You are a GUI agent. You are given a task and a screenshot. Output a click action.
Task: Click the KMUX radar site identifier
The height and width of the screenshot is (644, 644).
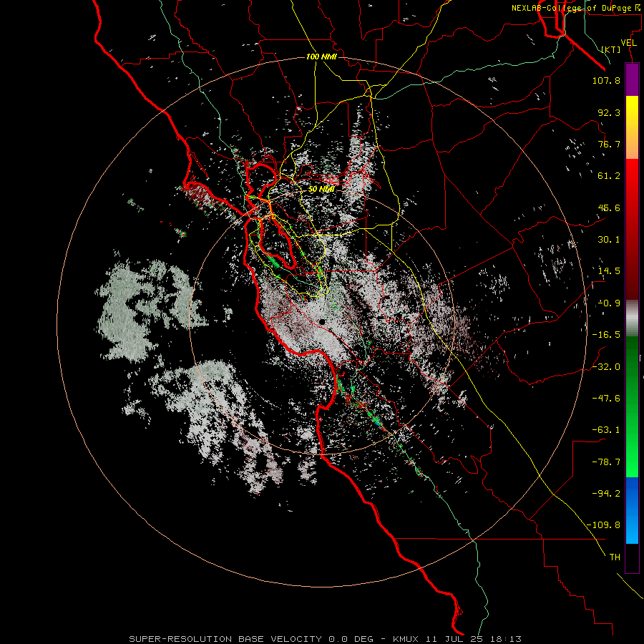(x=406, y=639)
